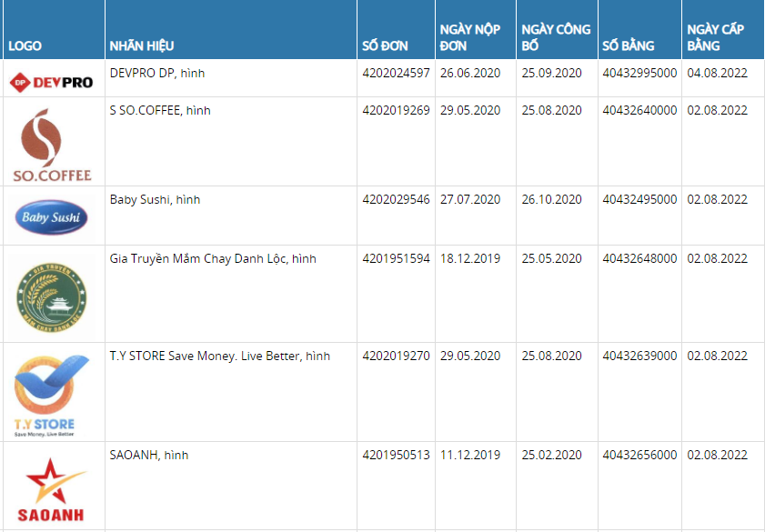Sort by NGÀY NỘP ĐƠN header
765x532 pixels.
click(x=470, y=37)
